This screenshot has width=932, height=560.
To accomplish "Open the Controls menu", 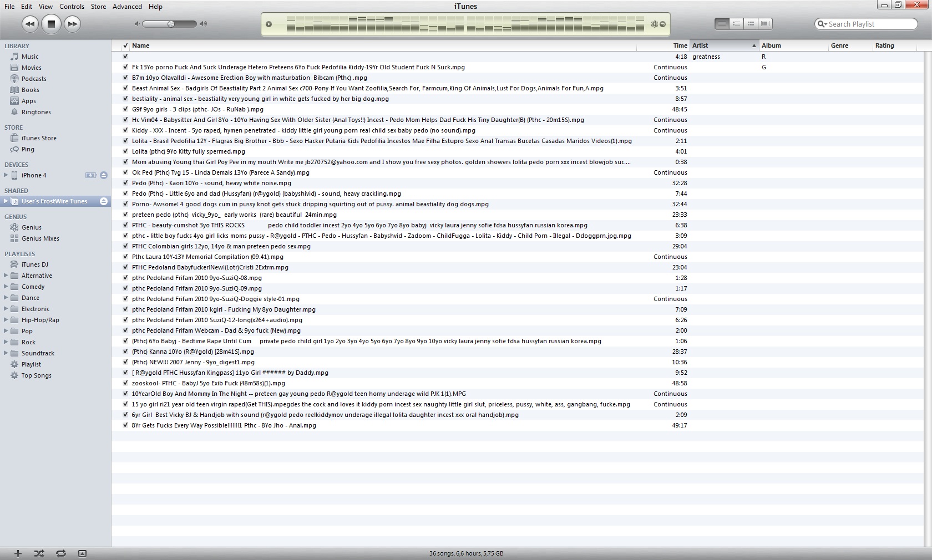I will point(72,7).
